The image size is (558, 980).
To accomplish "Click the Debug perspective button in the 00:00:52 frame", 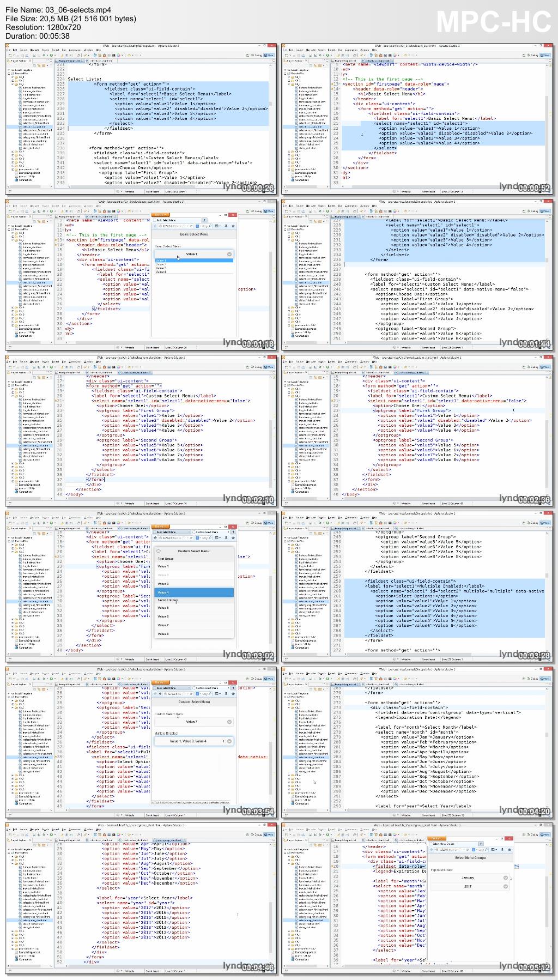I will [x=532, y=55].
